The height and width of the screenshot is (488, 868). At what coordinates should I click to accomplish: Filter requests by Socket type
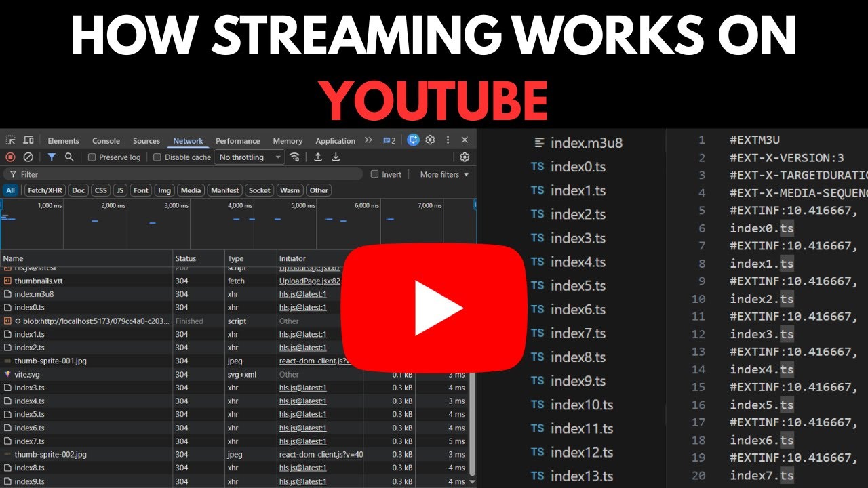(x=259, y=190)
